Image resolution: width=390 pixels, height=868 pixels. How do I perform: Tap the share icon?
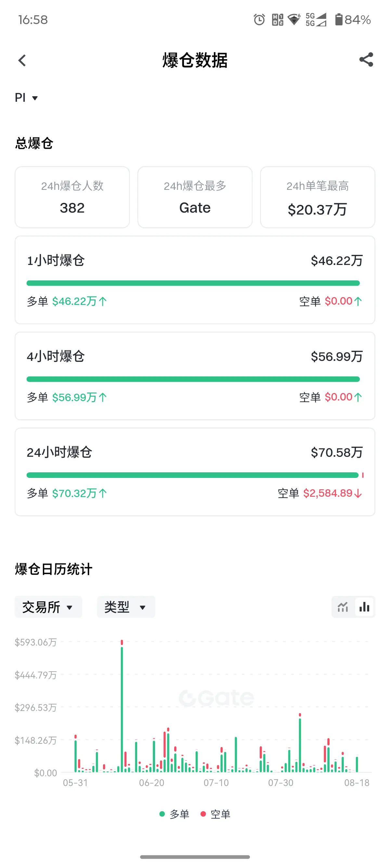[x=366, y=60]
